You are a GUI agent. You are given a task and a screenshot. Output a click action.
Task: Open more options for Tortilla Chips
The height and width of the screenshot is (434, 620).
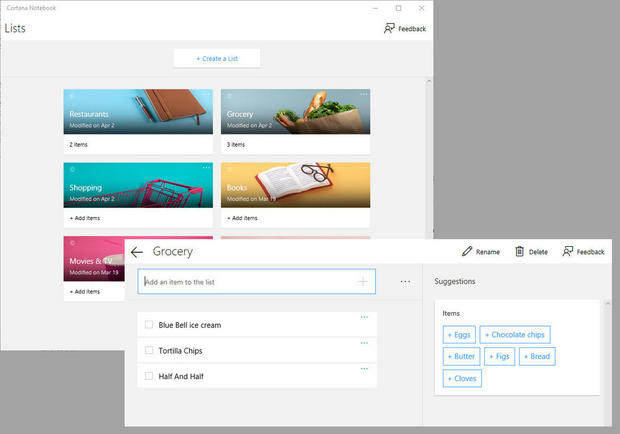coord(364,343)
